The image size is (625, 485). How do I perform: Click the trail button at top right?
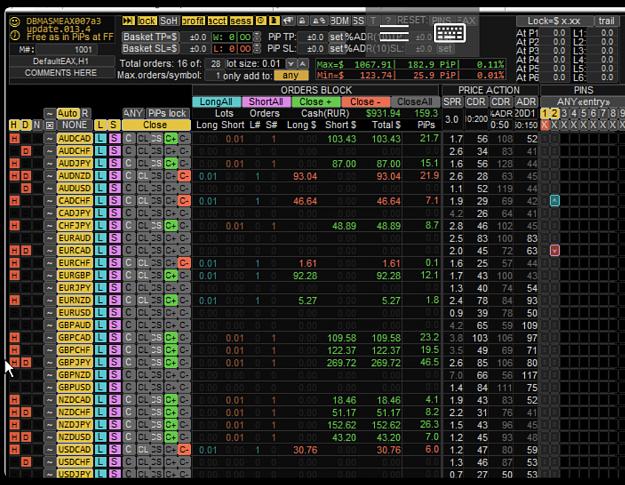[606, 21]
